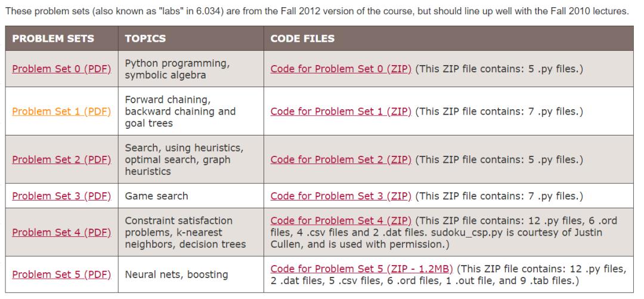Image resolution: width=644 pixels, height=299 pixels.
Task: Download Code for Problem Set 0 (ZIP)
Action: point(341,69)
